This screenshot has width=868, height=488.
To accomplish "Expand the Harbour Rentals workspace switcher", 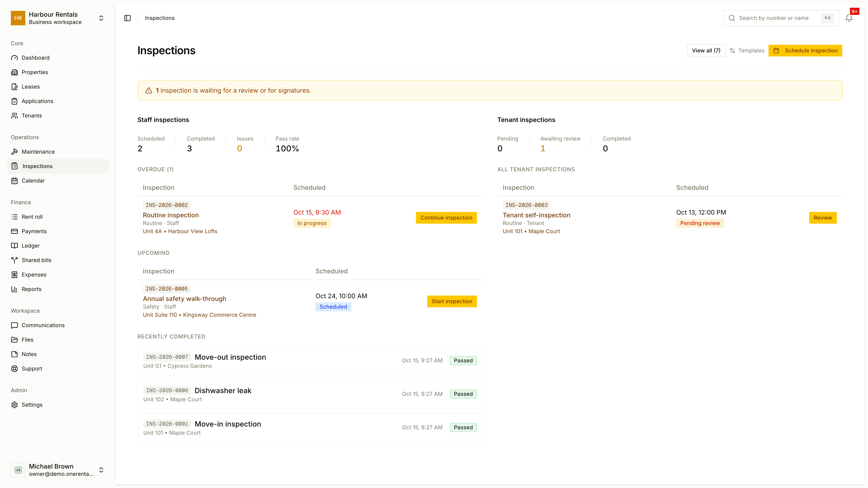I will 58,18.
